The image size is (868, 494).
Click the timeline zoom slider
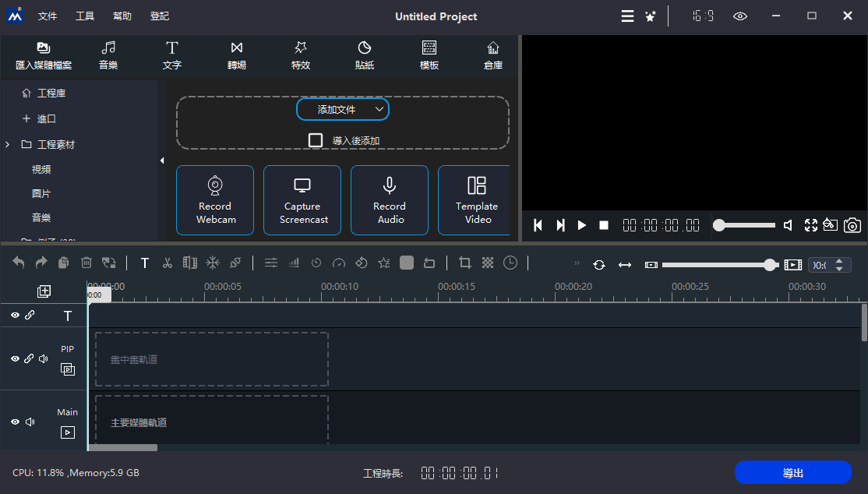(717, 265)
